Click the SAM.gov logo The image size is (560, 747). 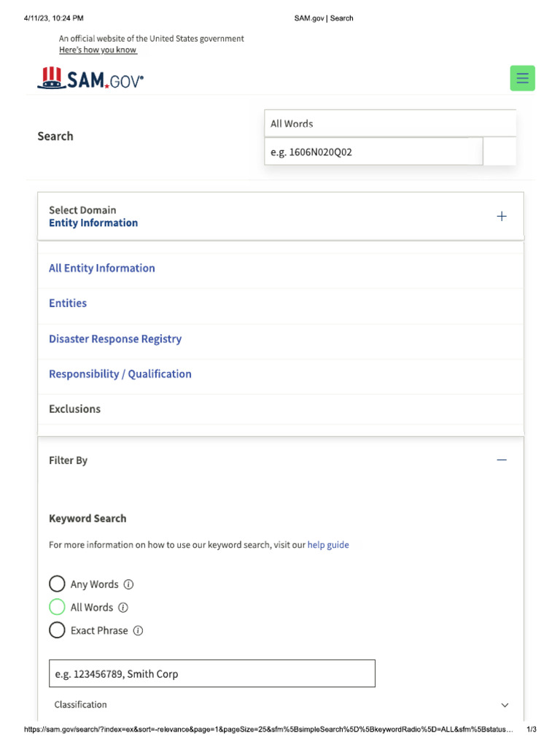tap(90, 79)
